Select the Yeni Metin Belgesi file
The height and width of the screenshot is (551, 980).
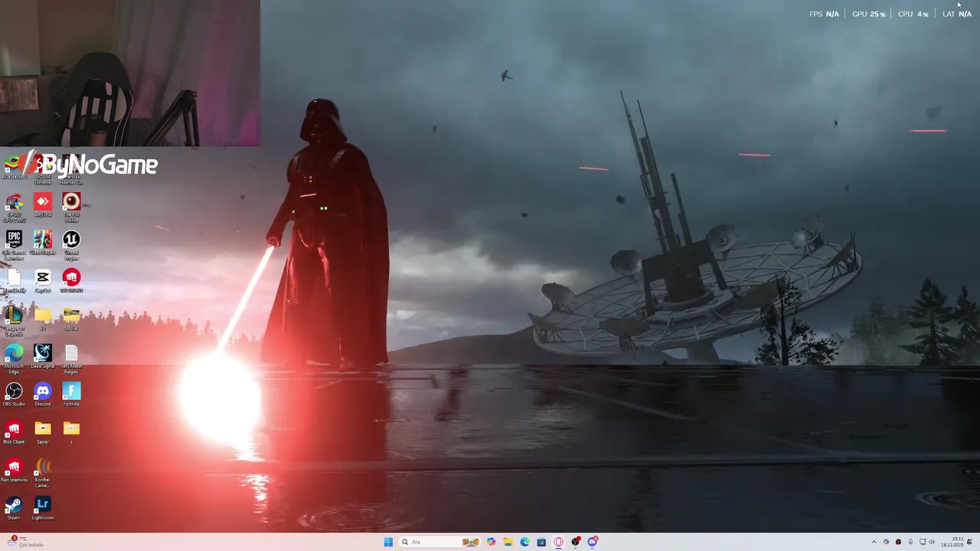pyautogui.click(x=71, y=358)
